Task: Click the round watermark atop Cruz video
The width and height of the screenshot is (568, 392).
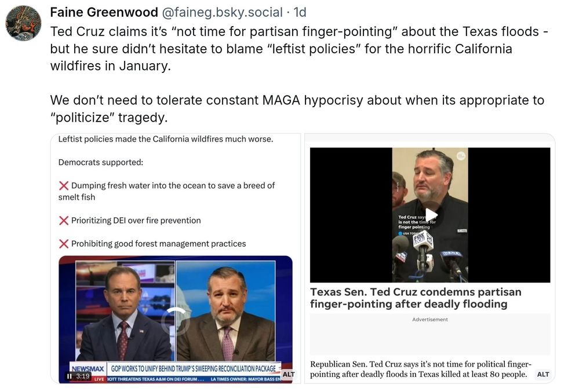Action: [461, 156]
